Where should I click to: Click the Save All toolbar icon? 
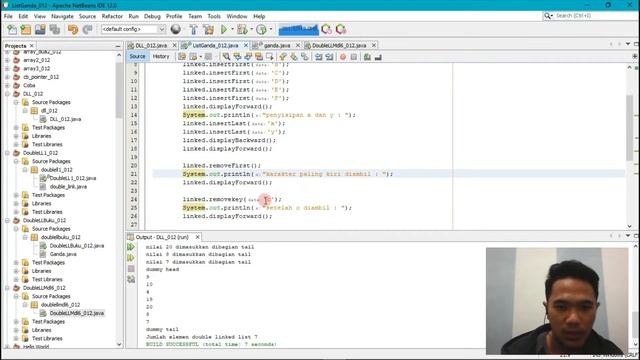[x=55, y=29]
